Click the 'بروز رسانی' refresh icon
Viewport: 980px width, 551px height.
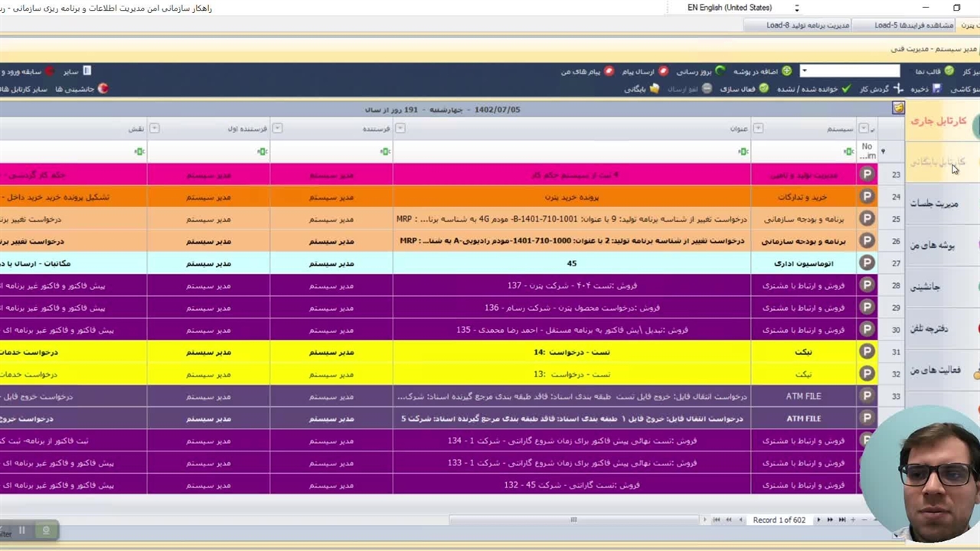pos(720,71)
